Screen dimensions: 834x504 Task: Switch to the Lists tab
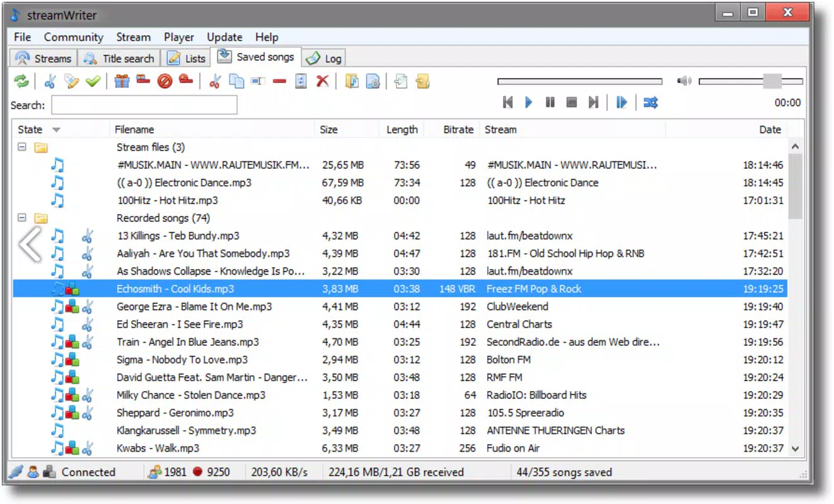coord(186,59)
